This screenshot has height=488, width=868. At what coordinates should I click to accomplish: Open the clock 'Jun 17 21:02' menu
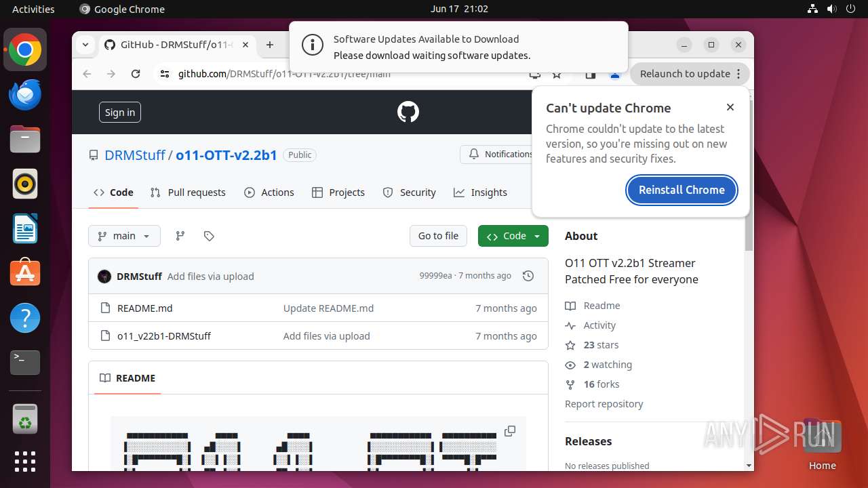pos(459,9)
